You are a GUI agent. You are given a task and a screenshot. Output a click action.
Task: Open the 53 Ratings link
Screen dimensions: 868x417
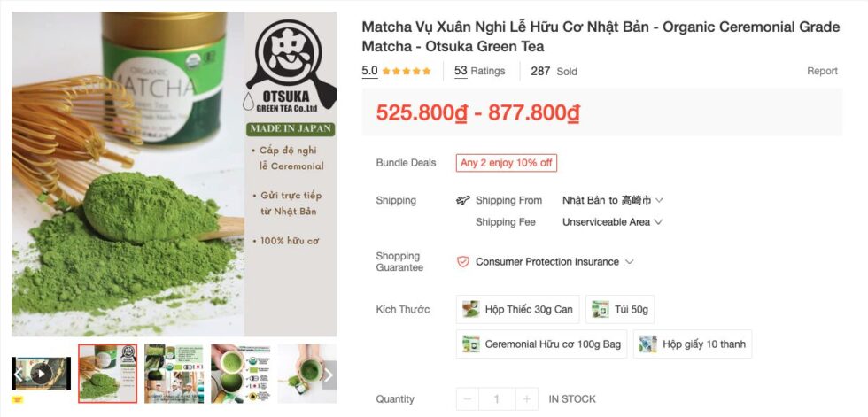coord(480,71)
